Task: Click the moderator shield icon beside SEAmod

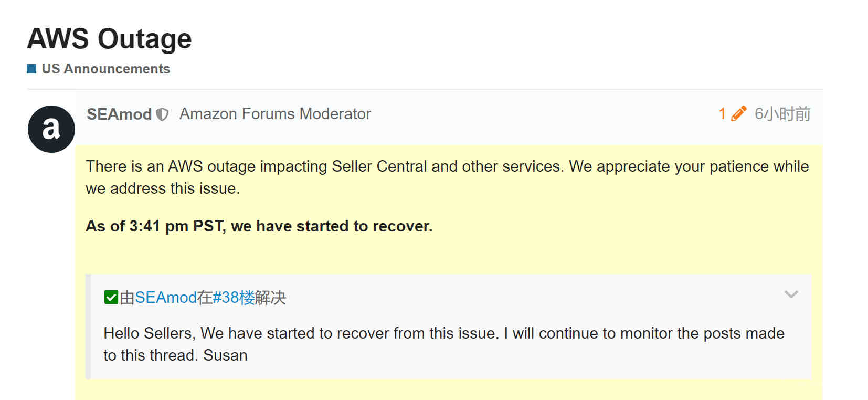Action: [x=163, y=114]
